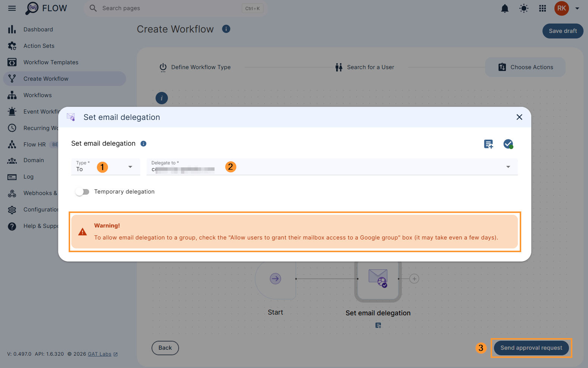This screenshot has height=368, width=588.
Task: Expand the account dropdown arrow
Action: click(577, 8)
